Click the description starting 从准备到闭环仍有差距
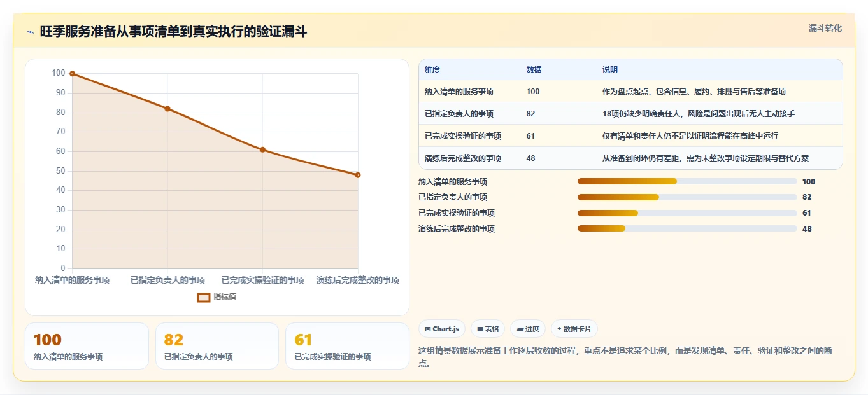 [706, 158]
